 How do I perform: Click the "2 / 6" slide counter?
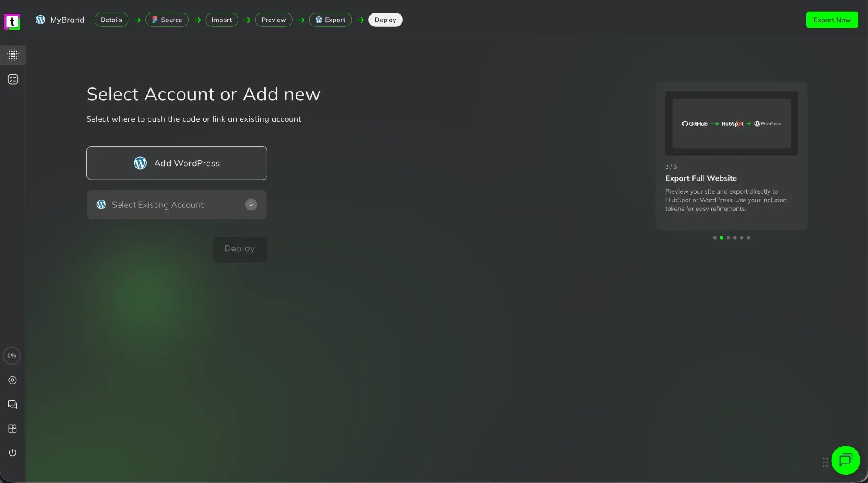point(671,167)
